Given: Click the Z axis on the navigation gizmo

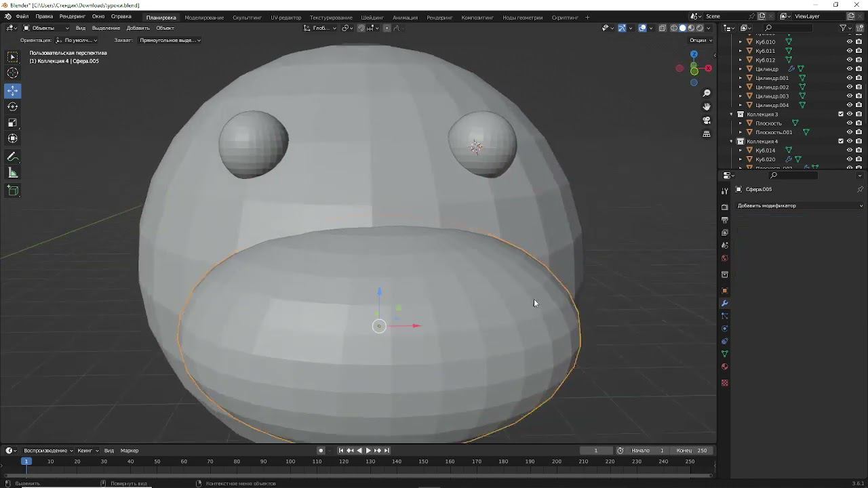Looking at the screenshot, I should click(694, 54).
